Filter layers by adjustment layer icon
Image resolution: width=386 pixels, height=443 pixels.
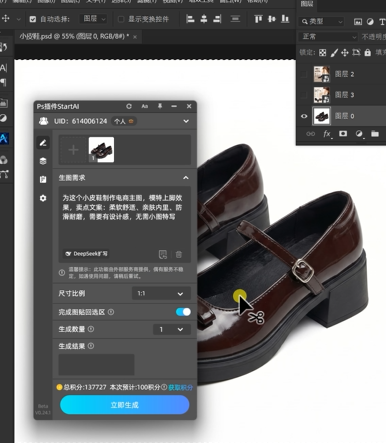(x=370, y=22)
